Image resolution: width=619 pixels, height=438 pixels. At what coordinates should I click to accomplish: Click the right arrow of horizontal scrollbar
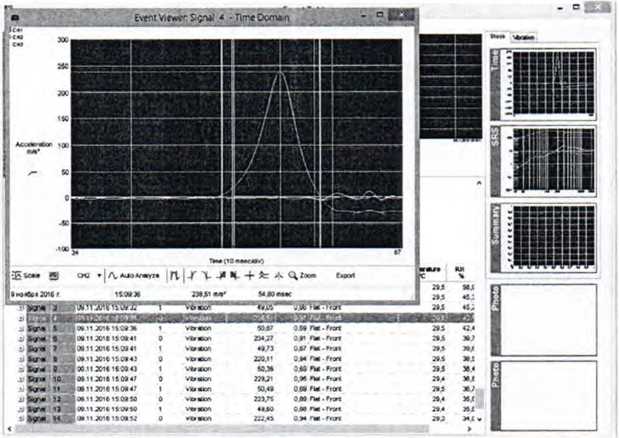pyautogui.click(x=469, y=429)
